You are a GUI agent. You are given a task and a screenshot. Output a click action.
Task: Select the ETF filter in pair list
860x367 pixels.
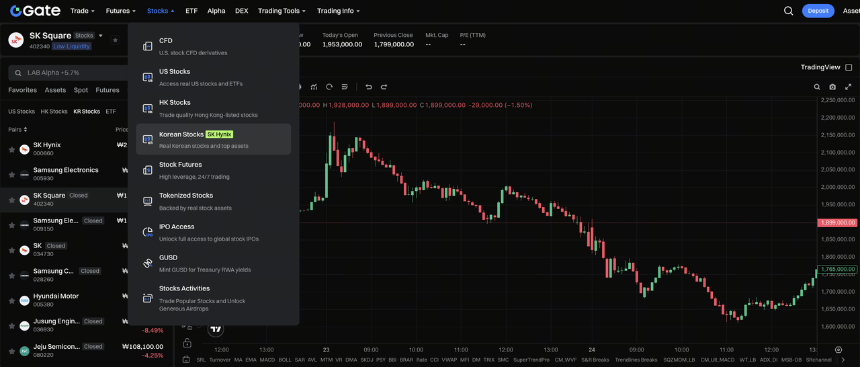point(111,111)
